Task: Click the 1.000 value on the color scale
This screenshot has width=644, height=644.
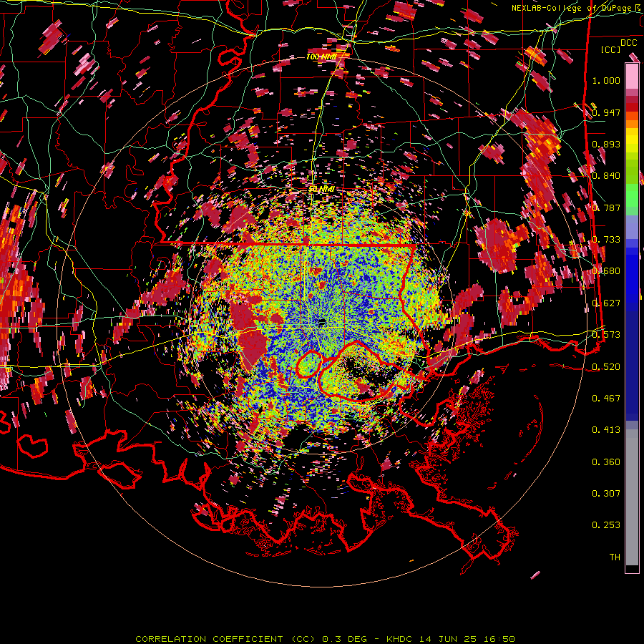Action: coord(606,80)
